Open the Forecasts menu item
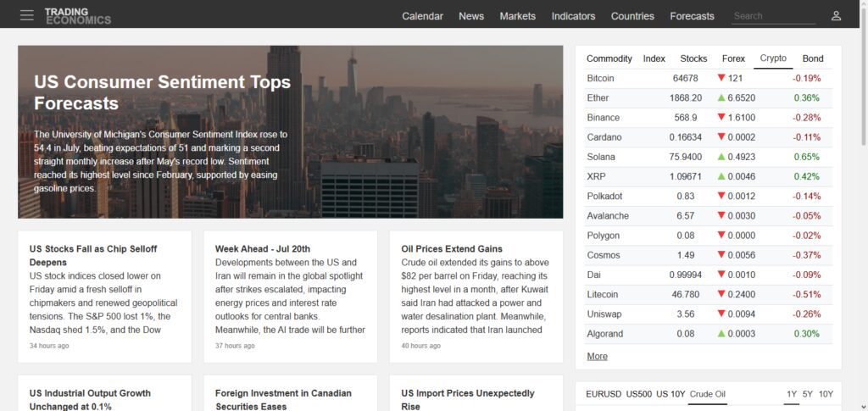868x411 pixels. click(692, 16)
